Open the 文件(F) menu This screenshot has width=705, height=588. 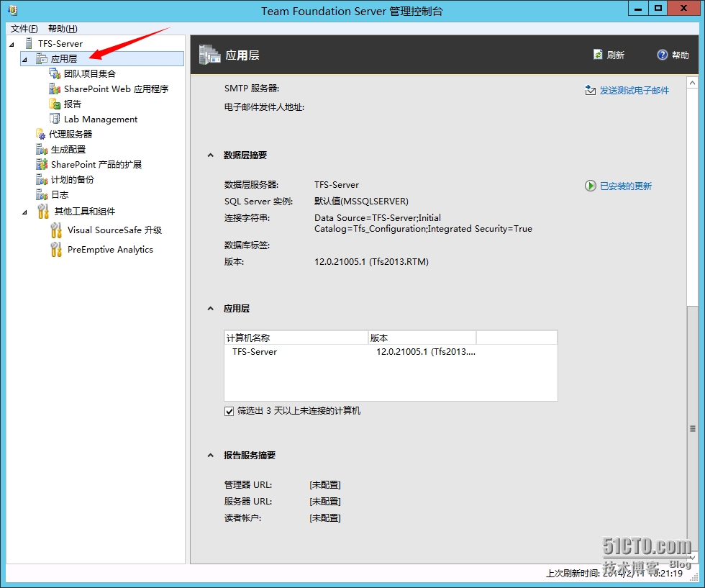(x=24, y=29)
